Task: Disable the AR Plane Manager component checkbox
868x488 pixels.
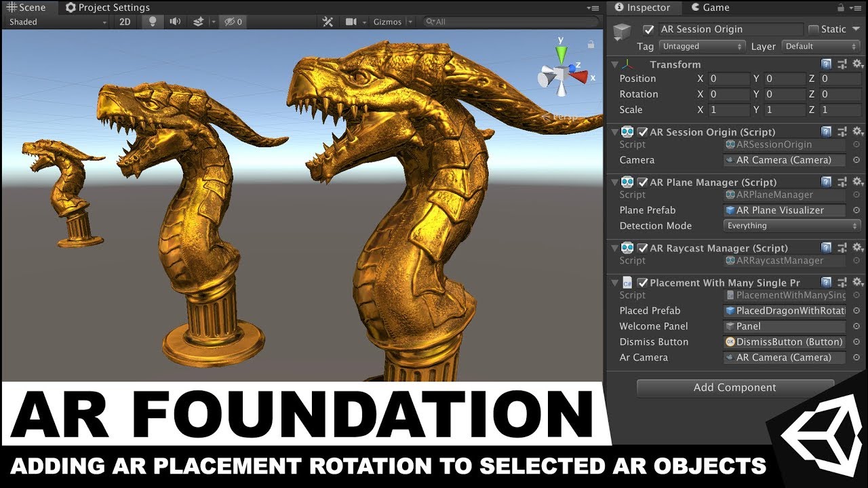Action: pos(642,182)
